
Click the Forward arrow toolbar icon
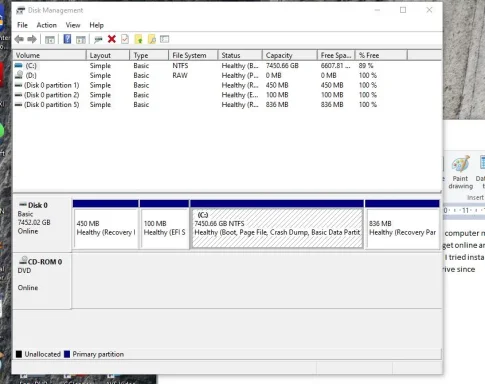tap(32, 39)
